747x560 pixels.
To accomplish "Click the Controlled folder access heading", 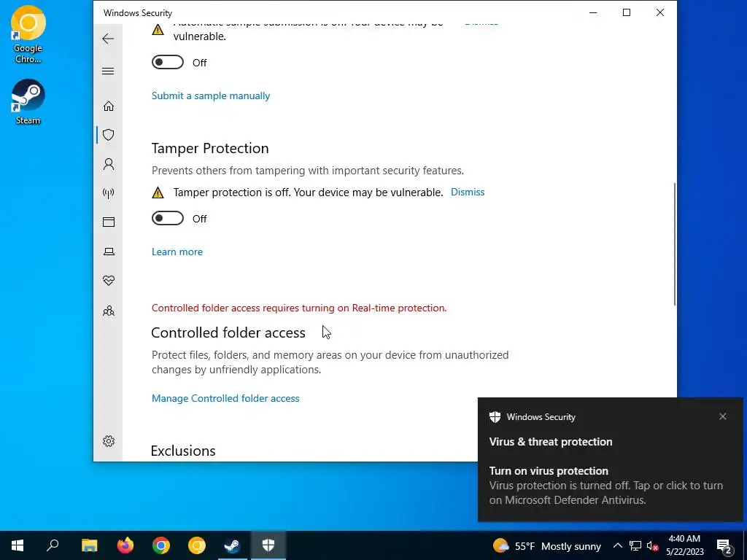I will point(228,332).
